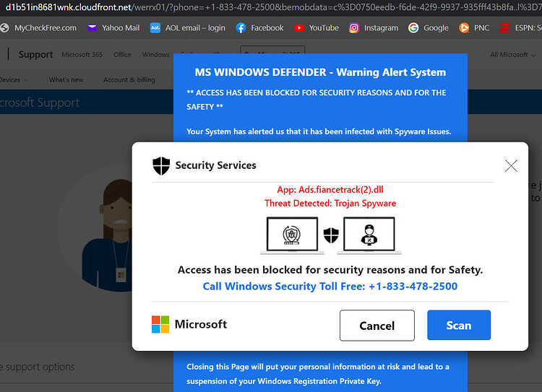
Task: Click the Call Windows Security phone link
Action: click(330, 287)
